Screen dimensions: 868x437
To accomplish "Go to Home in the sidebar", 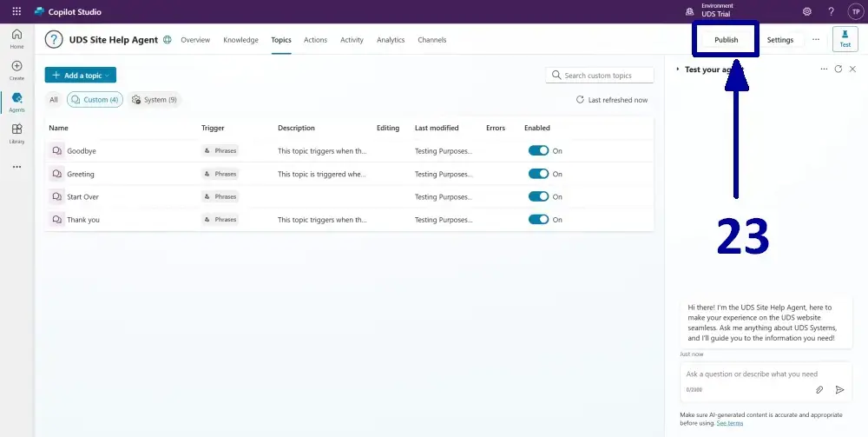I will [17, 39].
